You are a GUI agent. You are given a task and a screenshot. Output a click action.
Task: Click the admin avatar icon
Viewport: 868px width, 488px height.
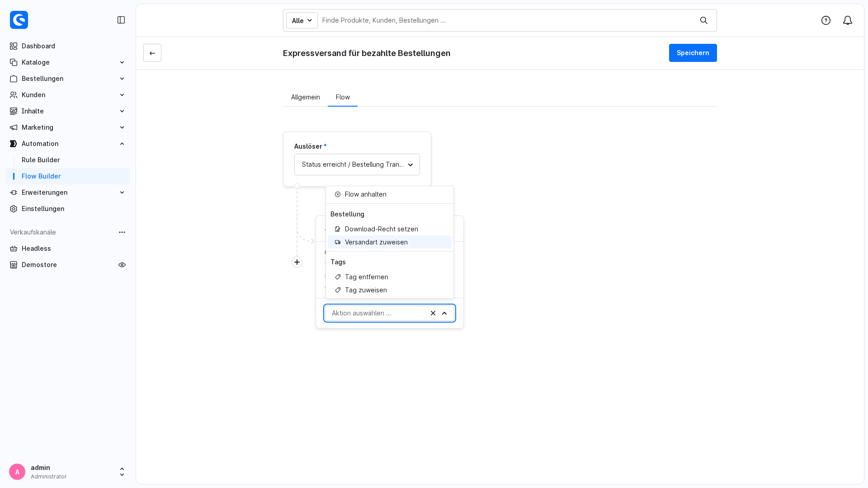pos(17,472)
